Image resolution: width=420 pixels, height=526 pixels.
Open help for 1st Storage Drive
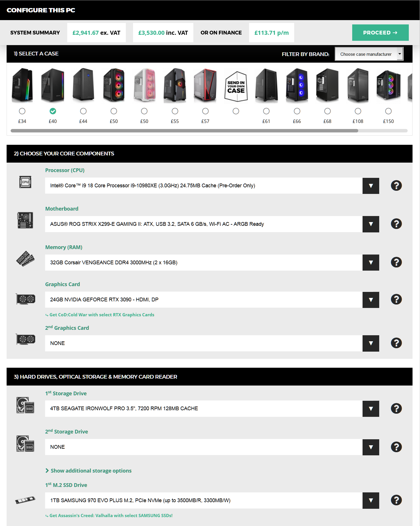(x=396, y=409)
